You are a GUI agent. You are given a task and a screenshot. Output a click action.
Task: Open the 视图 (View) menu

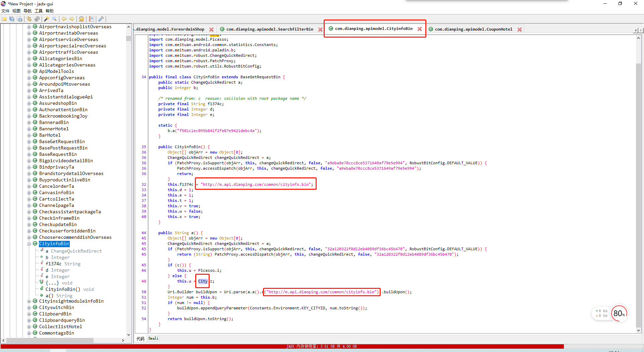pos(16,11)
